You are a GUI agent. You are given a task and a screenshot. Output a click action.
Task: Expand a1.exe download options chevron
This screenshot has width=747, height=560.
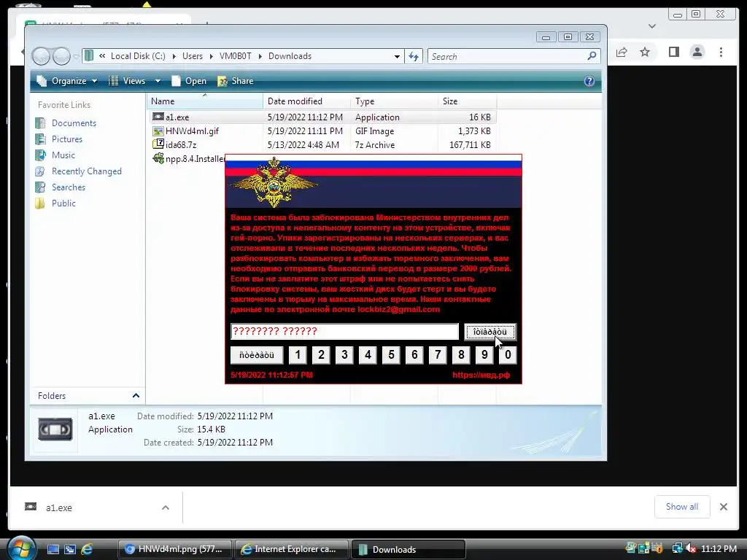166,507
